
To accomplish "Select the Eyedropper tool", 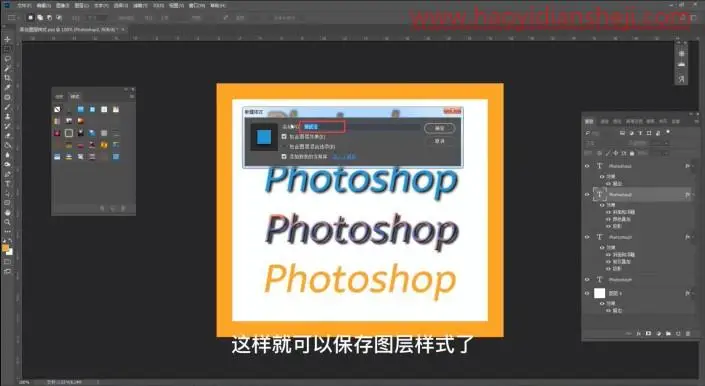I will [7, 87].
